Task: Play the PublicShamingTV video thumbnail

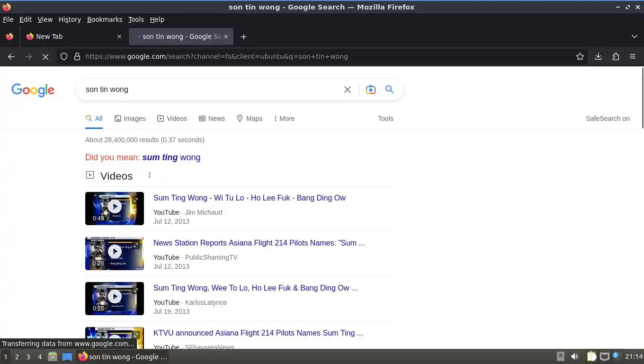Action: tap(115, 254)
